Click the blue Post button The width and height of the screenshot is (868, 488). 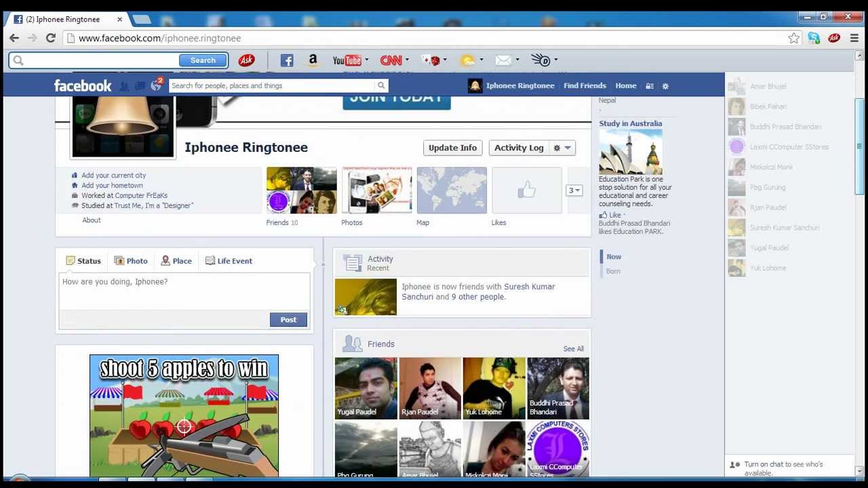pos(288,320)
